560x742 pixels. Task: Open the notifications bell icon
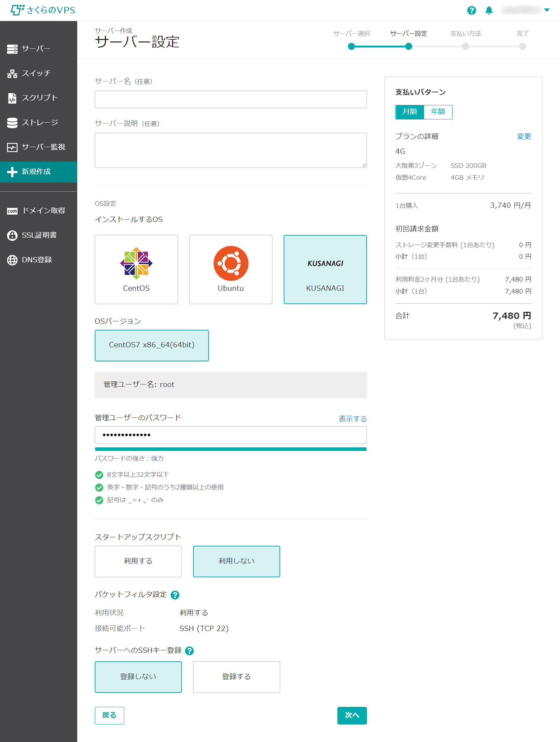point(489,10)
